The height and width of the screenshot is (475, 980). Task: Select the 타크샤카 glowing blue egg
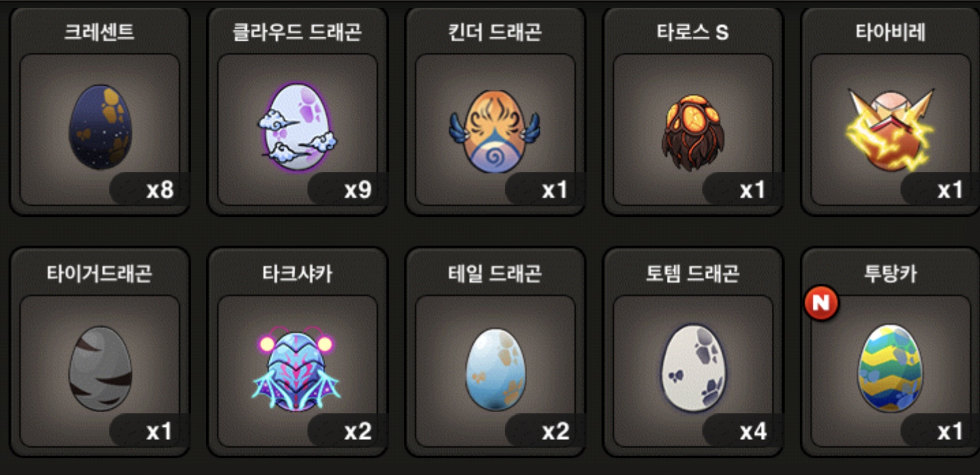[x=297, y=369]
